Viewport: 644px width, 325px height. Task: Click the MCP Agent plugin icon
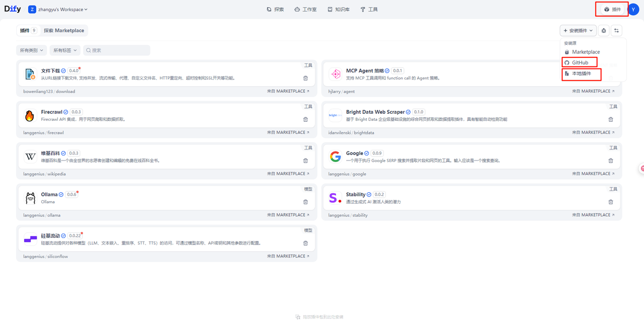click(335, 74)
